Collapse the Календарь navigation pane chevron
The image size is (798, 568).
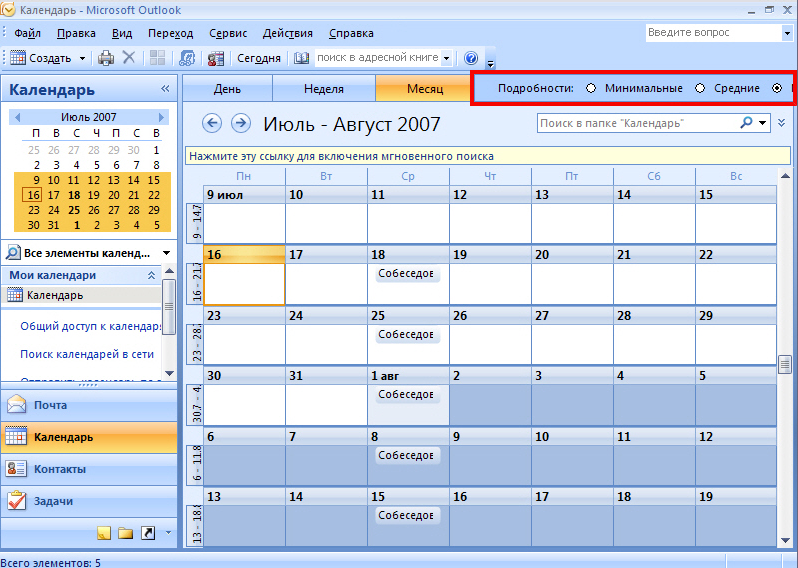click(x=165, y=89)
